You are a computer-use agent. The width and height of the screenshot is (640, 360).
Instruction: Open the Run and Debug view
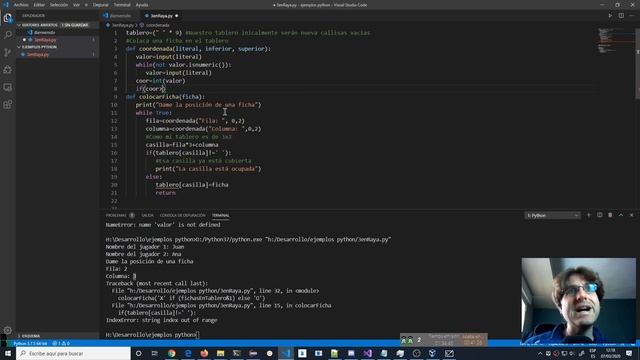pyautogui.click(x=8, y=70)
